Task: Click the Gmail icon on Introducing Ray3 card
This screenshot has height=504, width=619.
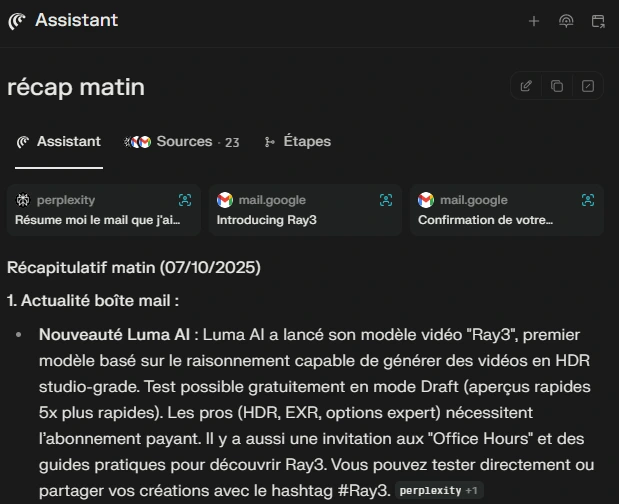Action: click(225, 200)
